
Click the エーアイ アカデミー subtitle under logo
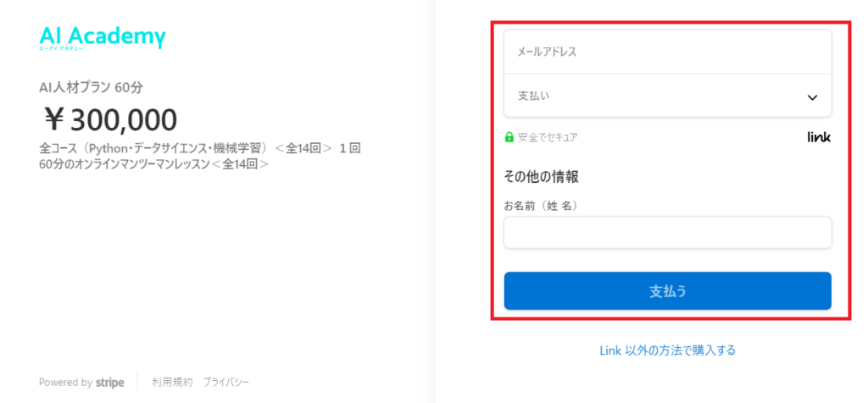[61, 49]
